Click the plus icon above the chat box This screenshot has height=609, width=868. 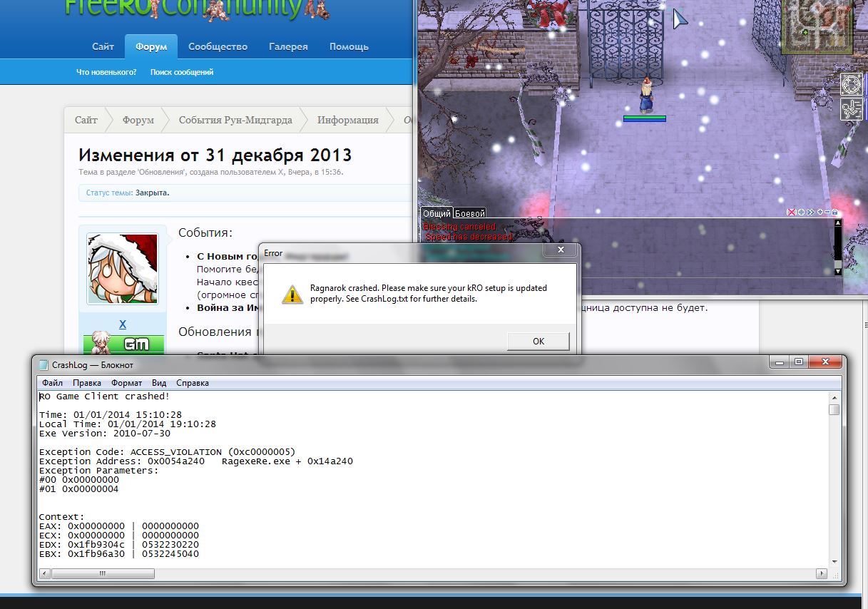click(820, 213)
